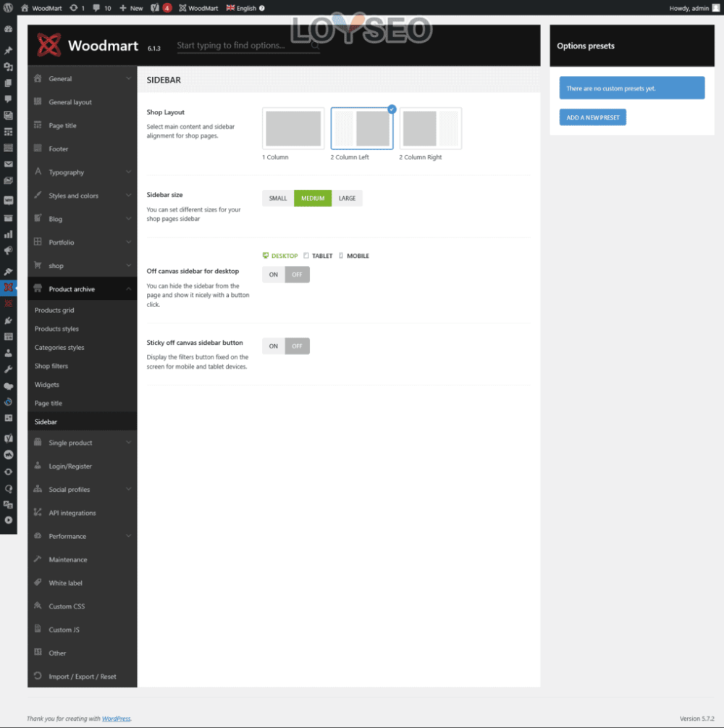The image size is (724, 728).
Task: Click the collapse menu play icon at bottom
Action: 9,520
